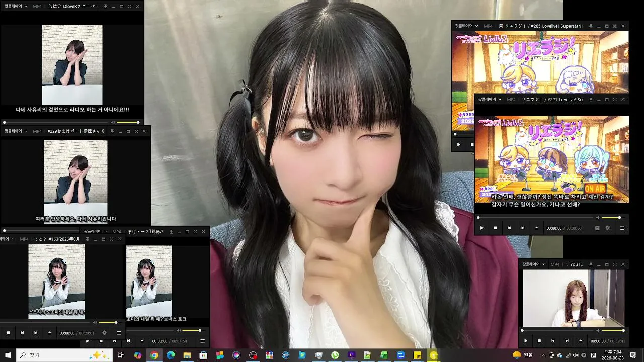The image size is (644, 362).
Task: Skip to next track in #221 リエラジ player
Action: pos(522,228)
